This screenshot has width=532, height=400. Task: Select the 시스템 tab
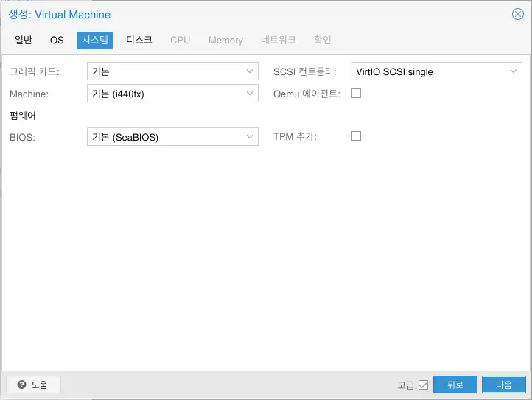[95, 40]
